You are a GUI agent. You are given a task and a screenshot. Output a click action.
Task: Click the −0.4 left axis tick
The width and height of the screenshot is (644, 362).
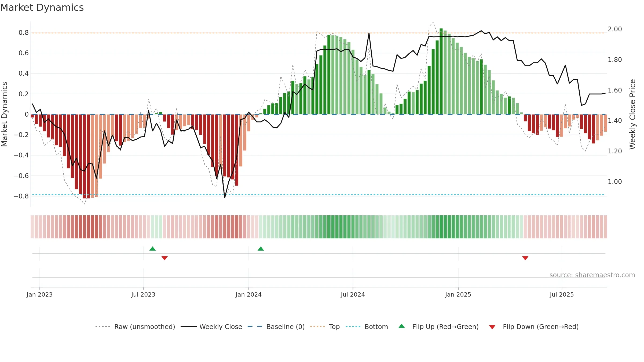[x=21, y=155]
